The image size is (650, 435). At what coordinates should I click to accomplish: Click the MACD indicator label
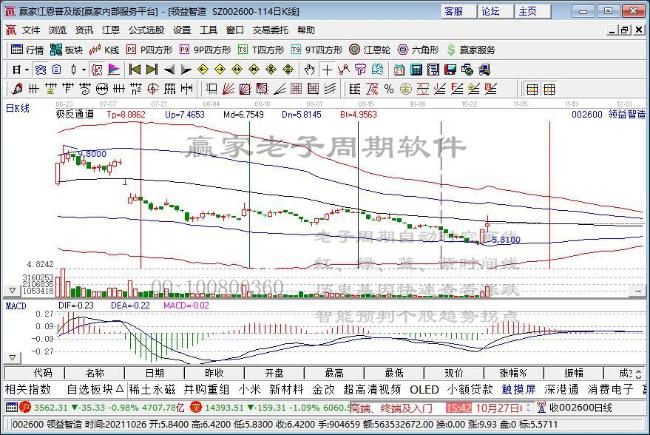coord(16,306)
